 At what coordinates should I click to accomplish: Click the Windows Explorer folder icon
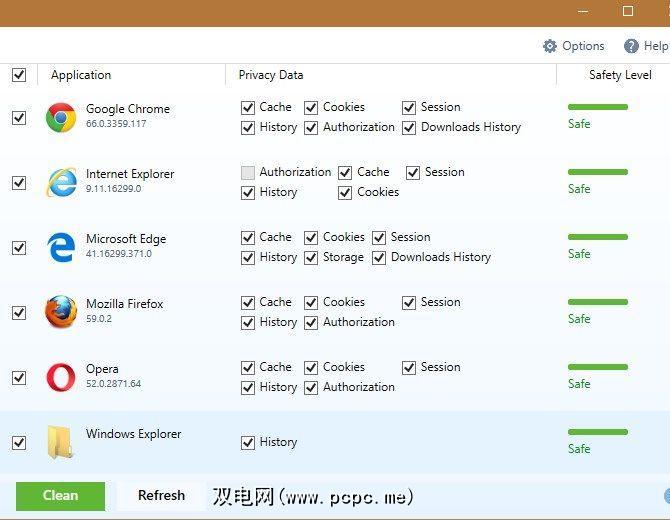61,442
